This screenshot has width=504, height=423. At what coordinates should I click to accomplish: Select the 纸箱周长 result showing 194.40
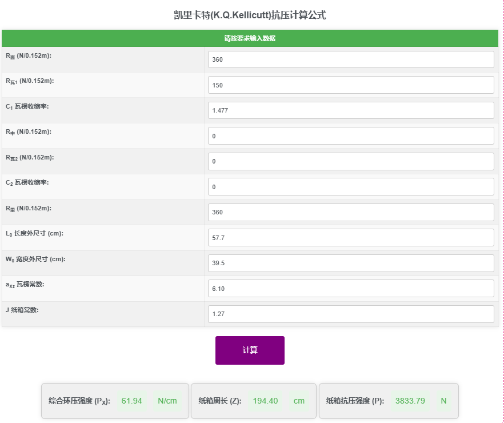click(x=265, y=401)
